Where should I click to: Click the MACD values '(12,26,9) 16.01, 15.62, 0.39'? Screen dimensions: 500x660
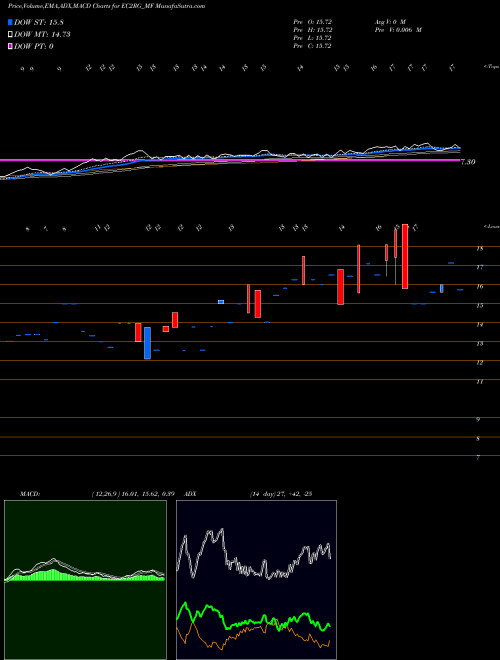[x=133, y=494]
